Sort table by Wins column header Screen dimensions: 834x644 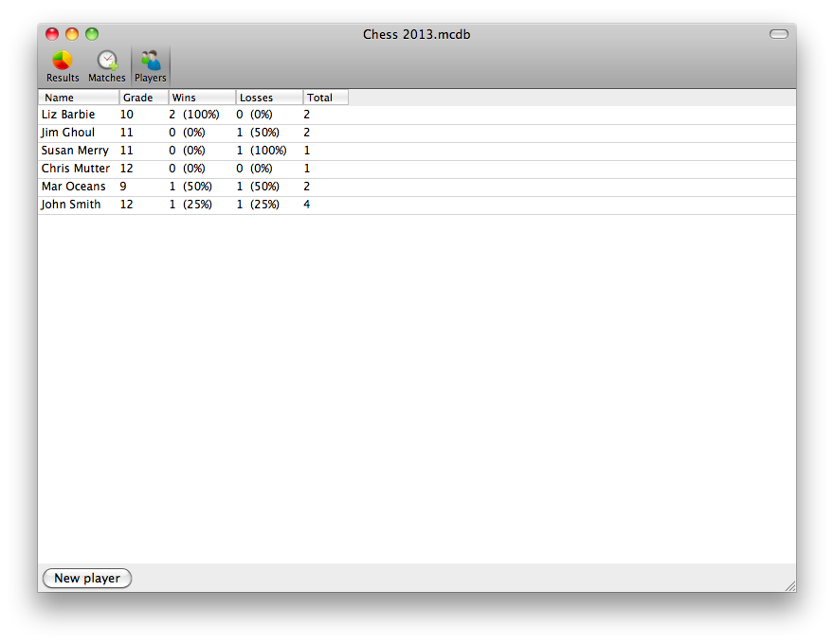click(x=202, y=98)
